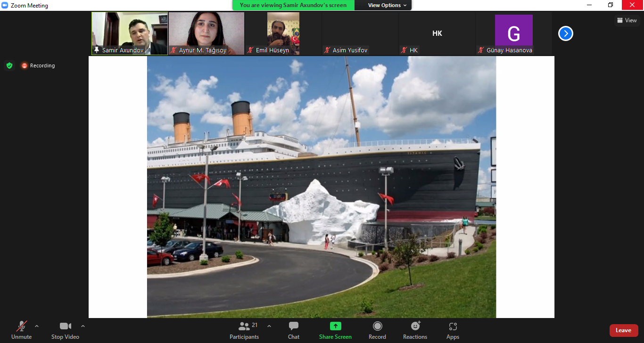Select Samir Axundov's pinned video thumbnail
Viewport: 644px width, 343px height.
(130, 33)
